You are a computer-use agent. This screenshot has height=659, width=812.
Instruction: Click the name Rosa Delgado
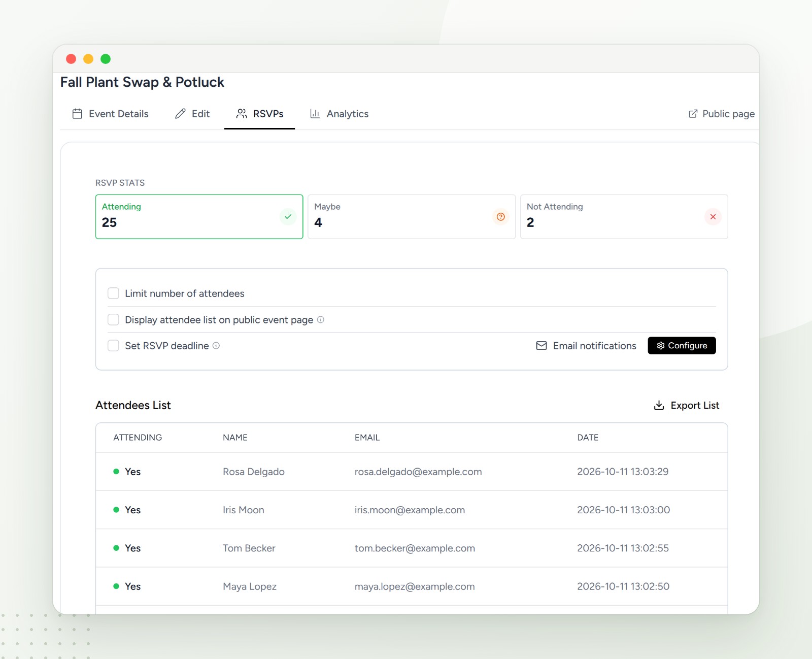click(x=254, y=472)
